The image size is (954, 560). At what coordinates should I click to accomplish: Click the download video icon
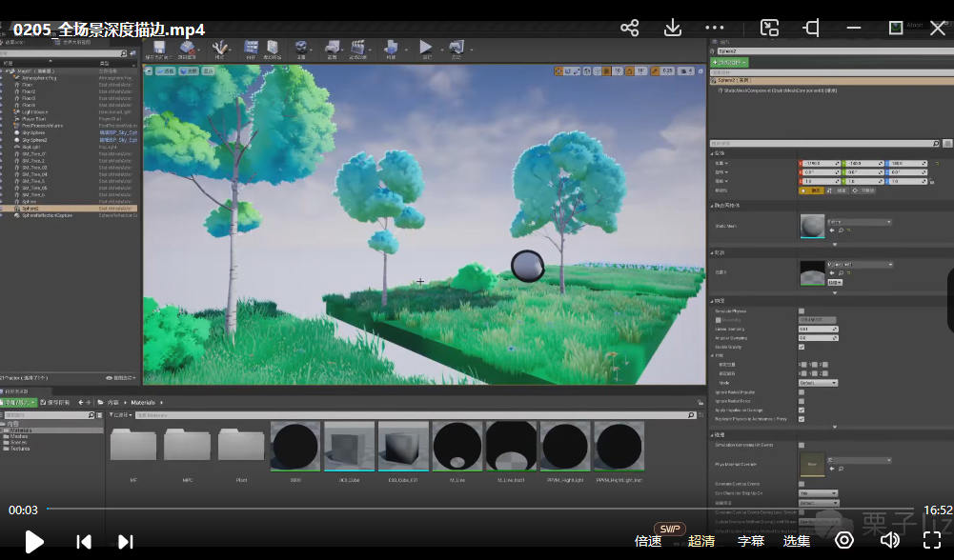pos(672,29)
